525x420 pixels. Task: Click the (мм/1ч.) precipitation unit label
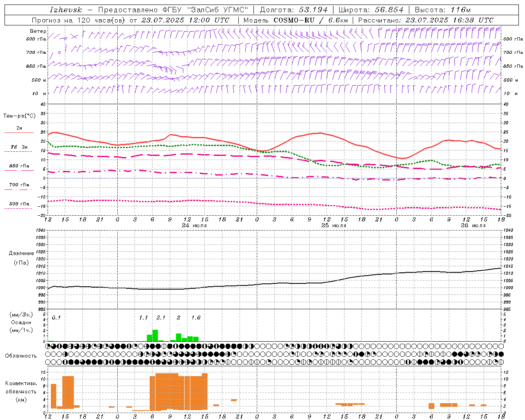tap(21, 330)
